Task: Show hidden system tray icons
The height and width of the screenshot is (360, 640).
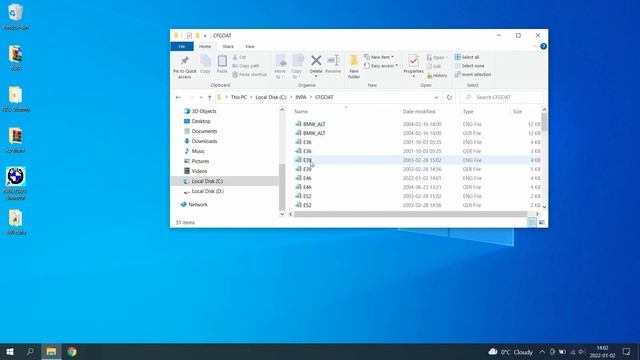Action: (542, 351)
